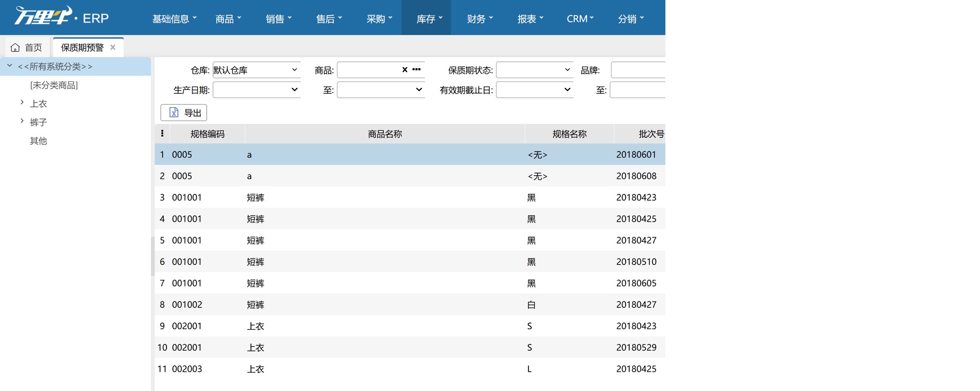The image size is (980, 391).
Task: Open the 商品 menu
Action: click(228, 19)
